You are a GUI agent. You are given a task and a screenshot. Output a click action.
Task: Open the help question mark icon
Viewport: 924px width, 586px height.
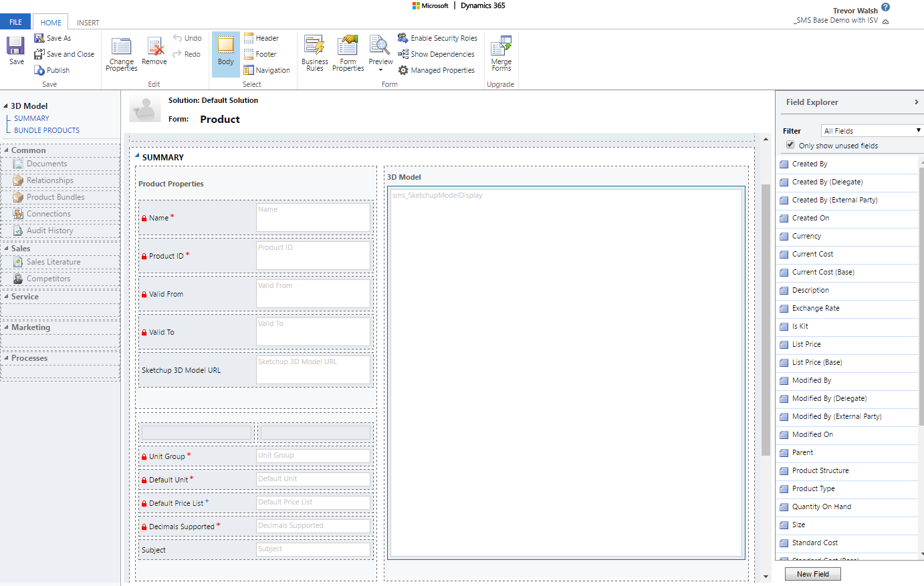click(x=885, y=7)
